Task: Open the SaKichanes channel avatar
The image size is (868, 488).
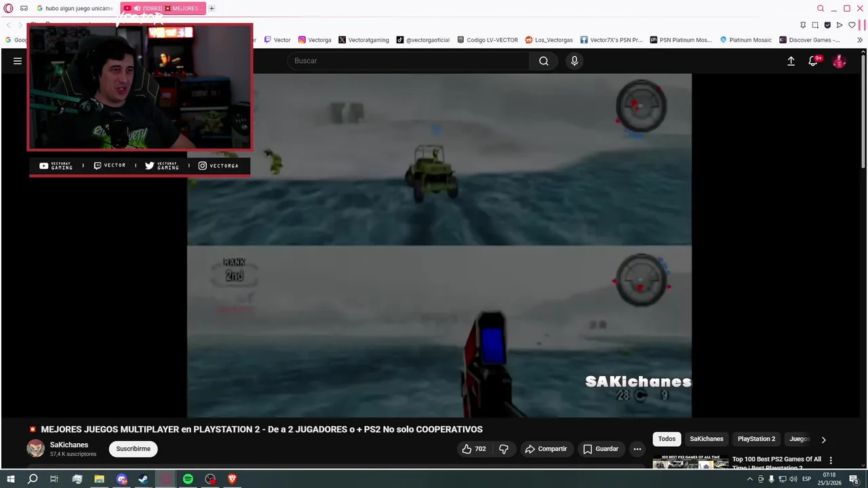Action: (35, 449)
